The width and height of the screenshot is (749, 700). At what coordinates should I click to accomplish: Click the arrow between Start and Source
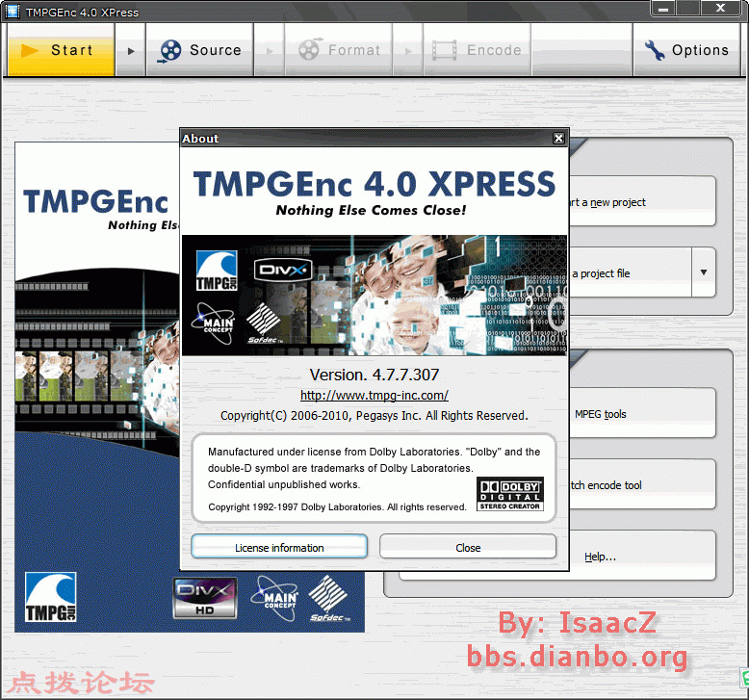click(x=130, y=50)
